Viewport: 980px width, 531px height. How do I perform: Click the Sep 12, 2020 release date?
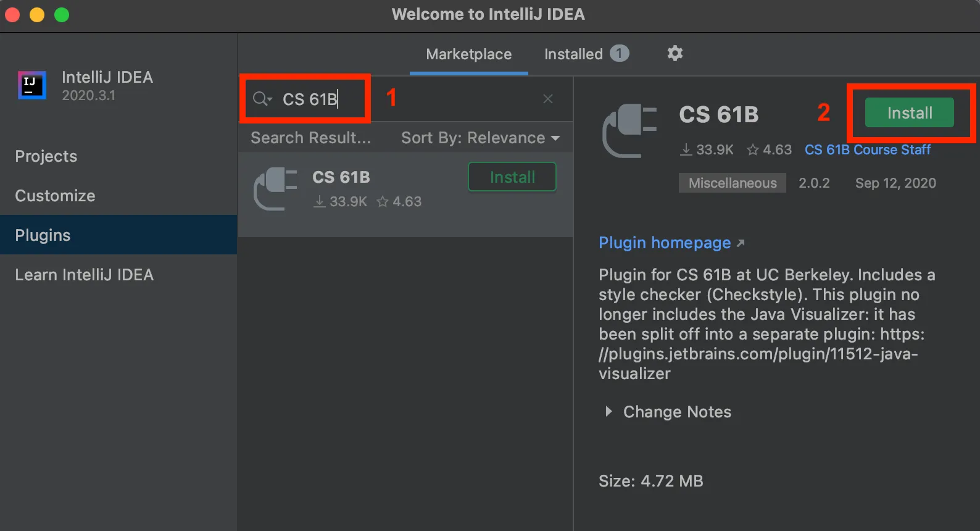tap(895, 183)
